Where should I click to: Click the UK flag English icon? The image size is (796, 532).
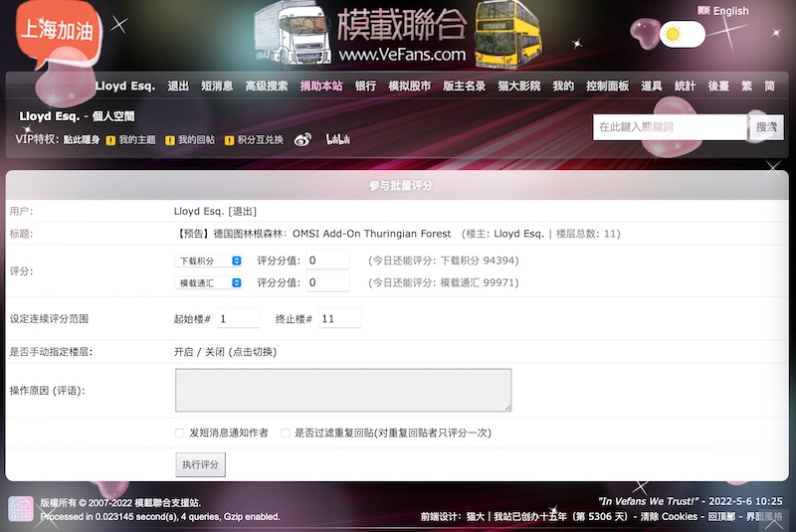[703, 11]
